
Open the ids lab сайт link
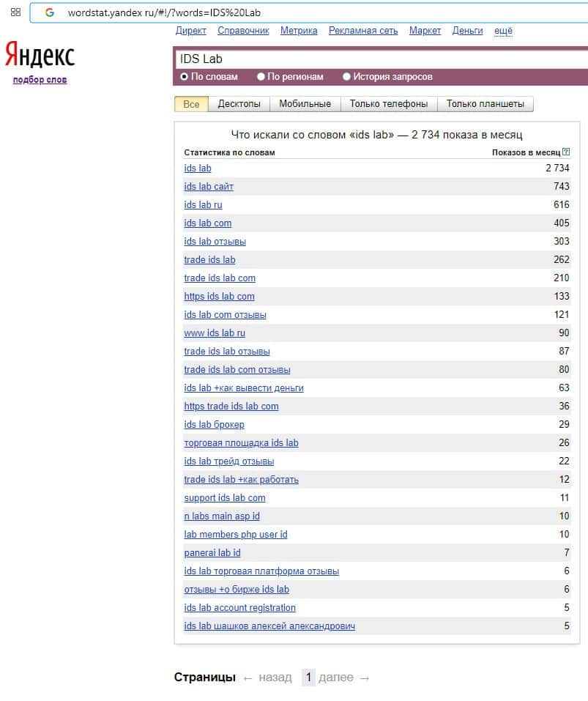(x=209, y=187)
